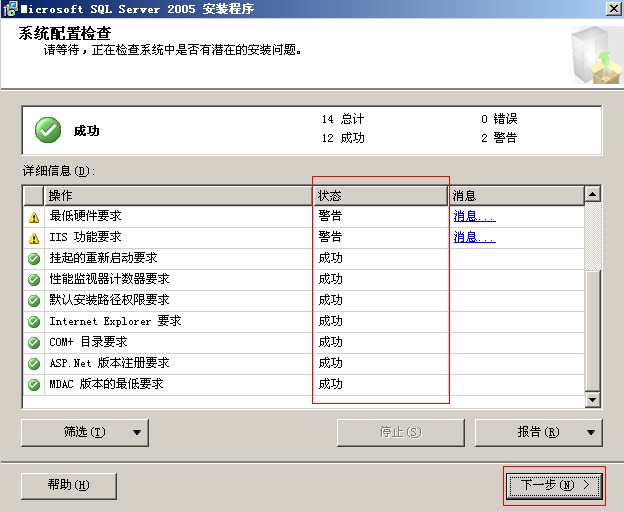Open the 消息 link for IIS 功能要求

474,237
